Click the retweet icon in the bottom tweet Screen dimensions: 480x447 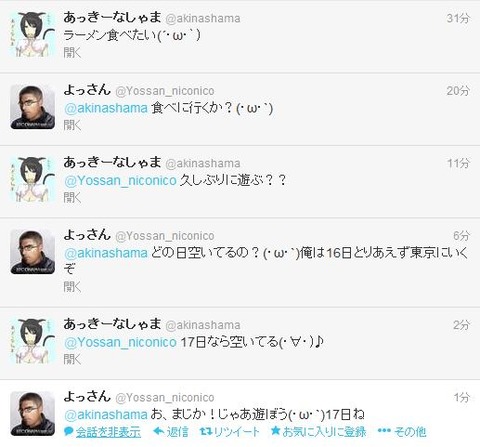206,432
